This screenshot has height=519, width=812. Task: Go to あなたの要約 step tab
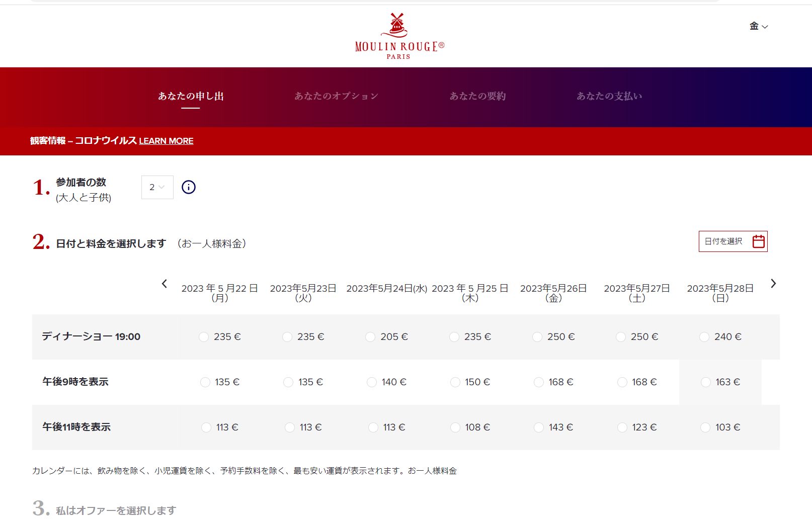(477, 96)
